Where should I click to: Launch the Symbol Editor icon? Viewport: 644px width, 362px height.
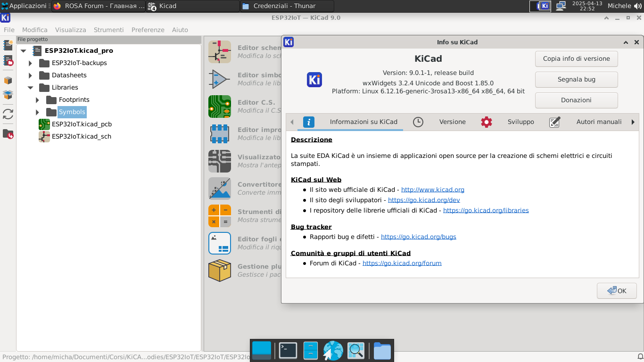[x=220, y=79]
